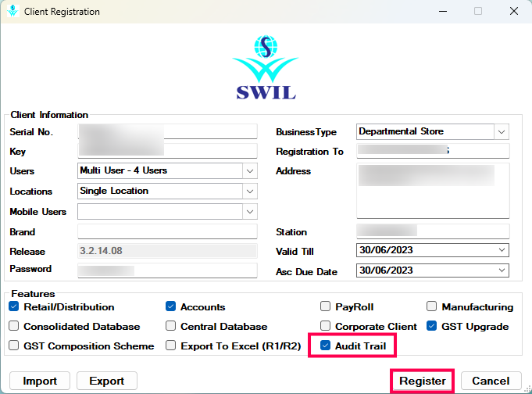Viewport: 532px width, 394px height.
Task: Open the Users dropdown list
Action: pos(250,171)
